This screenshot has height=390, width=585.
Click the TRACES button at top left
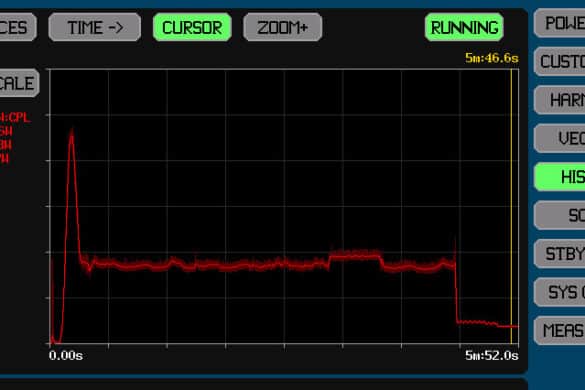click(17, 27)
